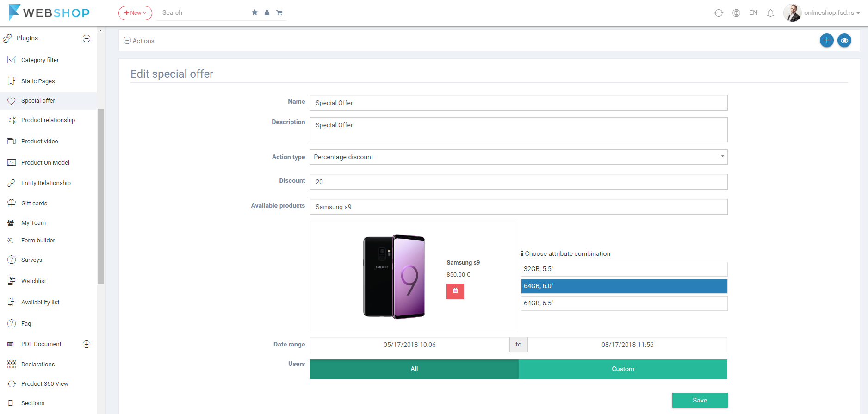Click the Search field
This screenshot has width=868, height=414.
click(x=204, y=12)
